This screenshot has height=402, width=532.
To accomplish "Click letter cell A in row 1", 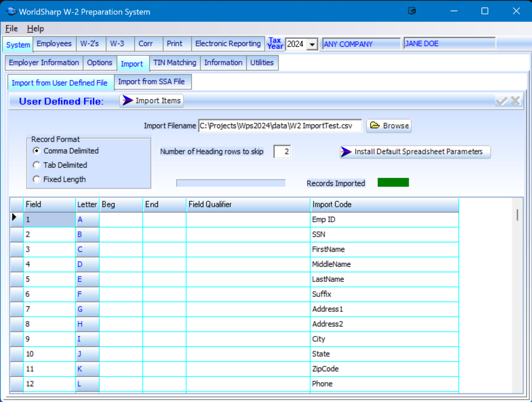I will [x=87, y=219].
